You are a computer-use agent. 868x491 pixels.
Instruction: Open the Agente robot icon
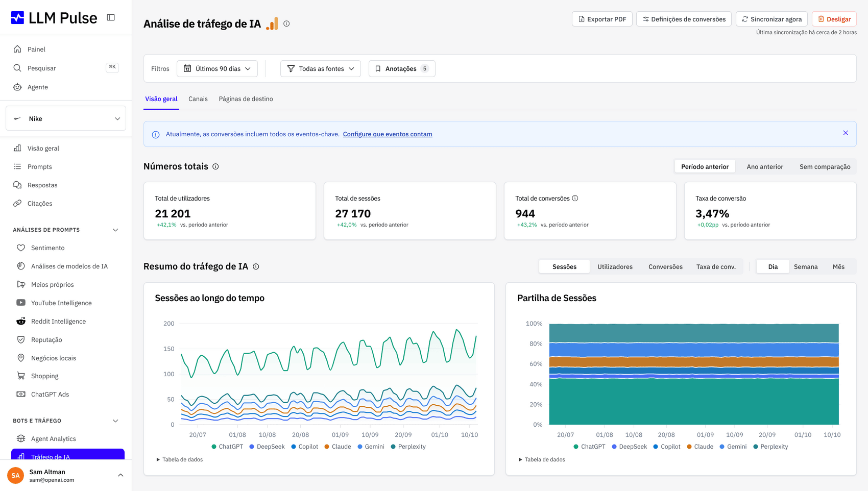(x=17, y=87)
